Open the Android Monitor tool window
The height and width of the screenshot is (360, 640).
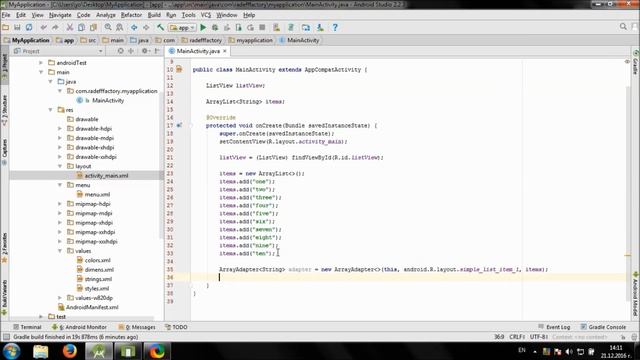tap(79, 327)
